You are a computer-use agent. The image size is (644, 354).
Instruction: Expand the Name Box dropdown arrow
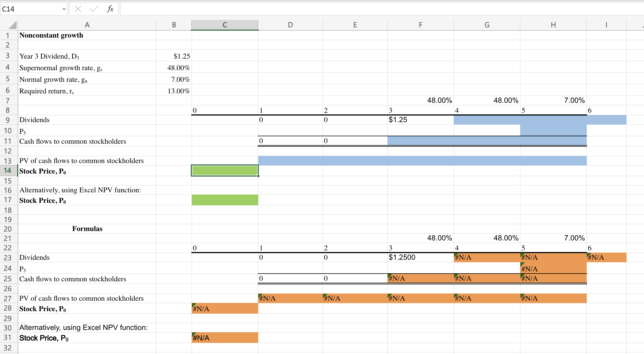[x=64, y=9]
